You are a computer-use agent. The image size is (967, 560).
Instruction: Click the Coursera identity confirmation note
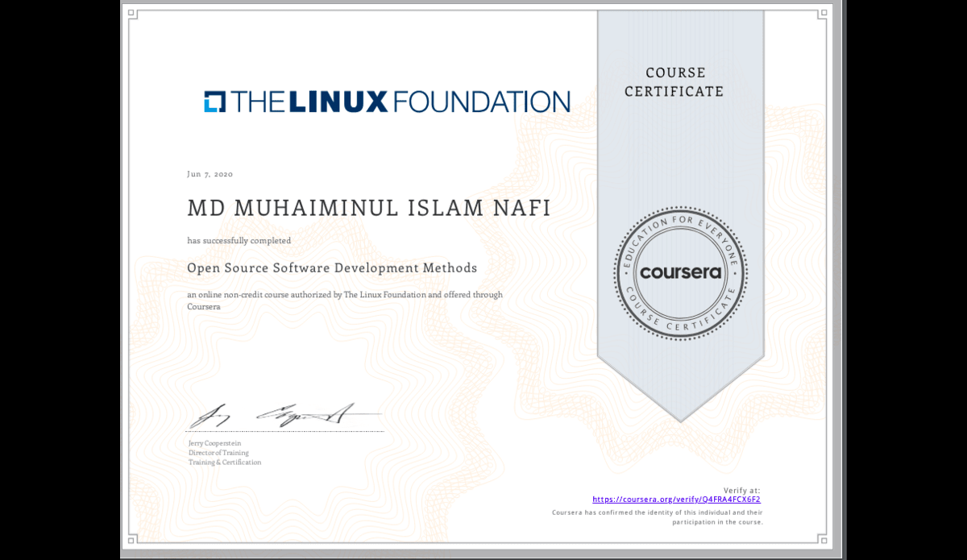click(658, 517)
